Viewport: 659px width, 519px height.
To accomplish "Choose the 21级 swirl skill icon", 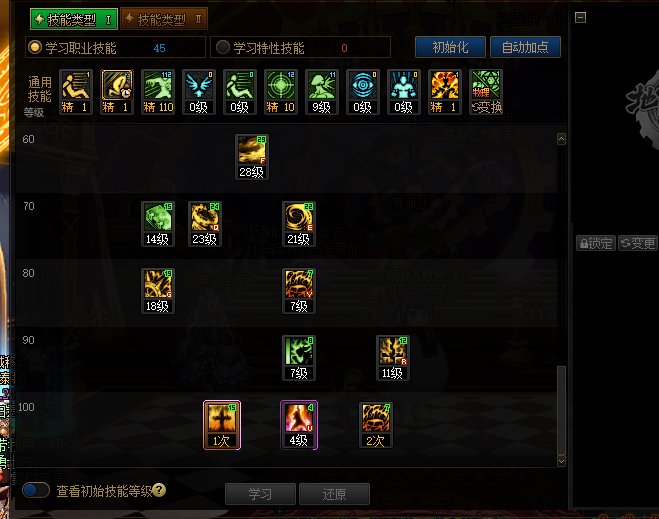I will point(298,224).
